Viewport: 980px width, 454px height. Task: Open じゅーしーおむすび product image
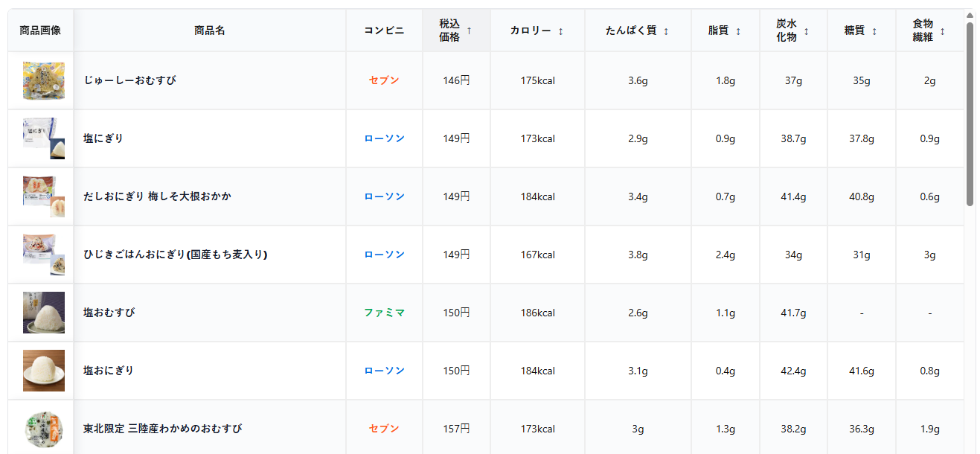[44, 80]
